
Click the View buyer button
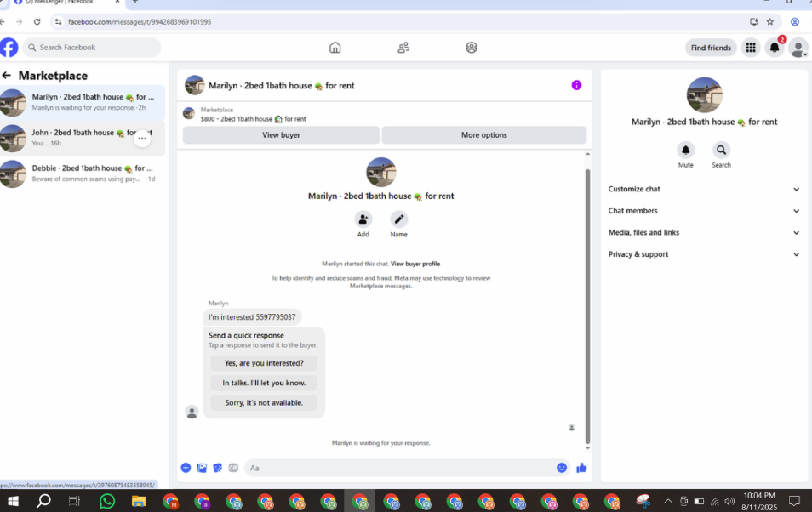pos(281,135)
